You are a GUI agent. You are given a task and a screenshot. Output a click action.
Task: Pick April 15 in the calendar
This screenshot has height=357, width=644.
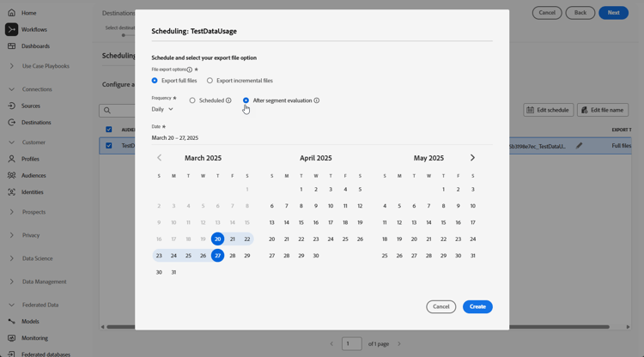coord(301,222)
